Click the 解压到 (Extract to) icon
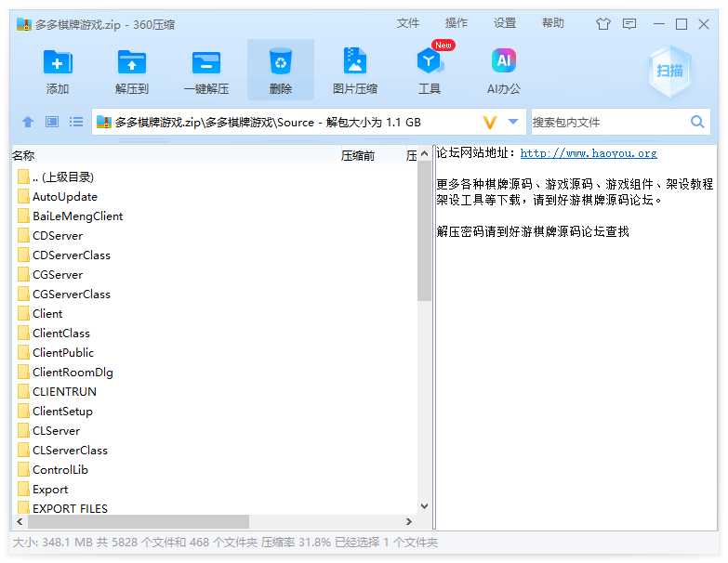 pos(132,62)
